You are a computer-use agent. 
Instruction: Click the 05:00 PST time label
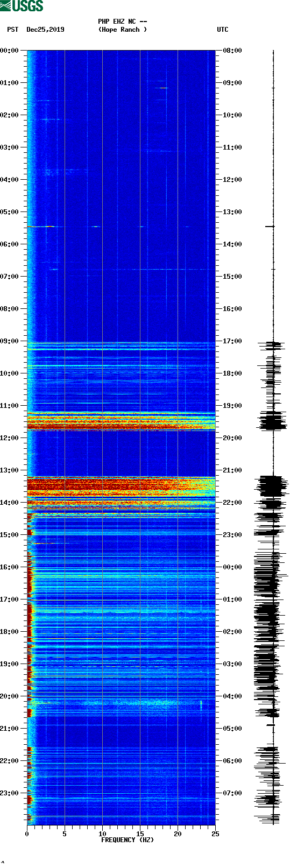pyautogui.click(x=10, y=212)
